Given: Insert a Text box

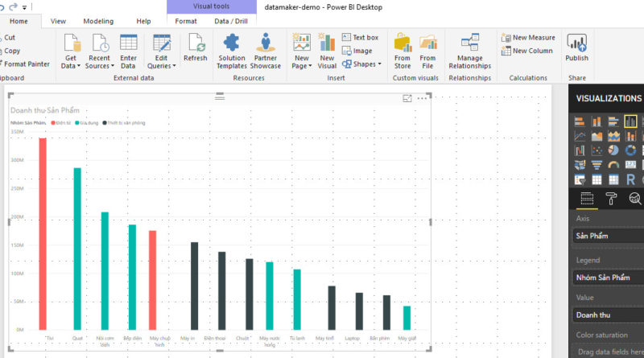Looking at the screenshot, I should 359,37.
